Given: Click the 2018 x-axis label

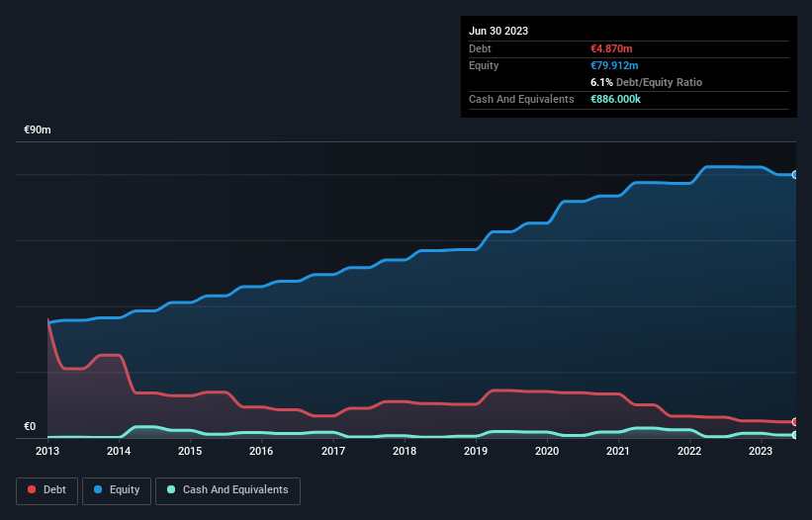Looking at the screenshot, I should pos(405,451).
